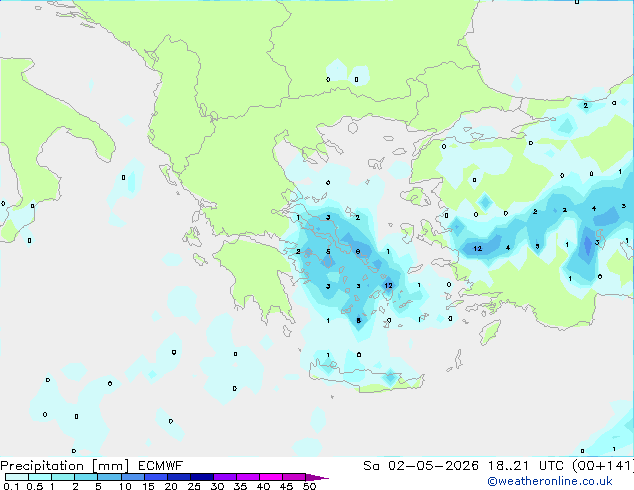The width and height of the screenshot is (634, 490).
Task: Click the legend label '35'
Action: [240, 486]
